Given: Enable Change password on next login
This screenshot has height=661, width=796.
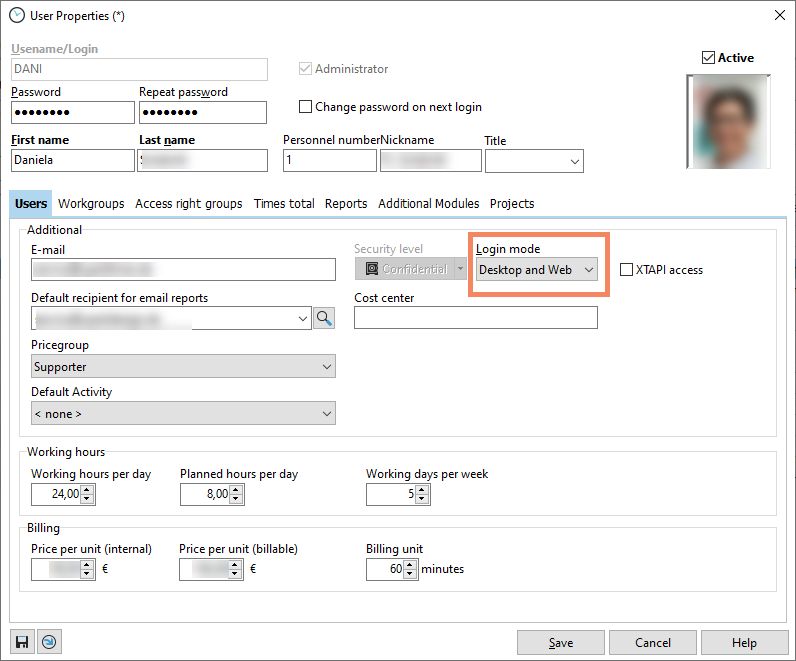Looking at the screenshot, I should coord(306,107).
